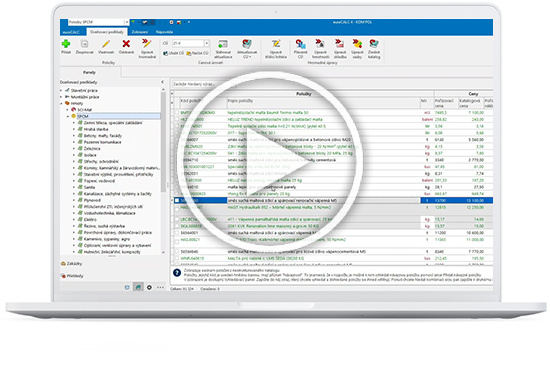Click the red X Odstranit icon

click(x=126, y=44)
